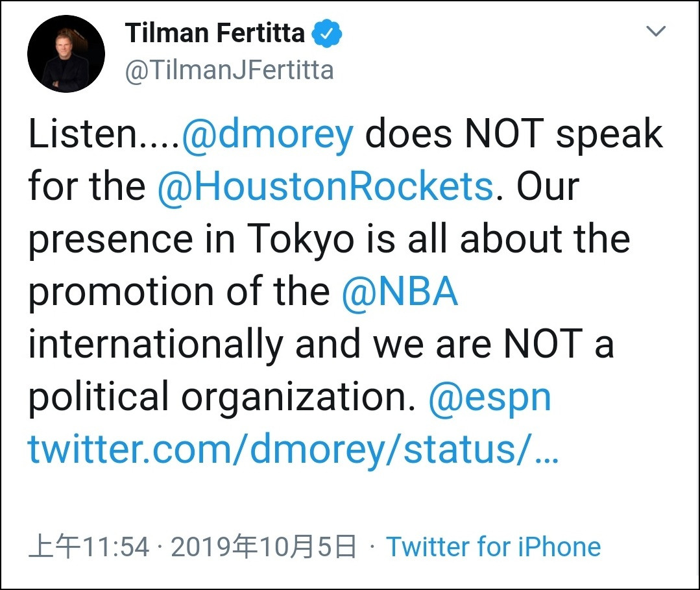Click the word "internationally" in the tweet
This screenshot has height=590, width=700.
tap(156, 344)
